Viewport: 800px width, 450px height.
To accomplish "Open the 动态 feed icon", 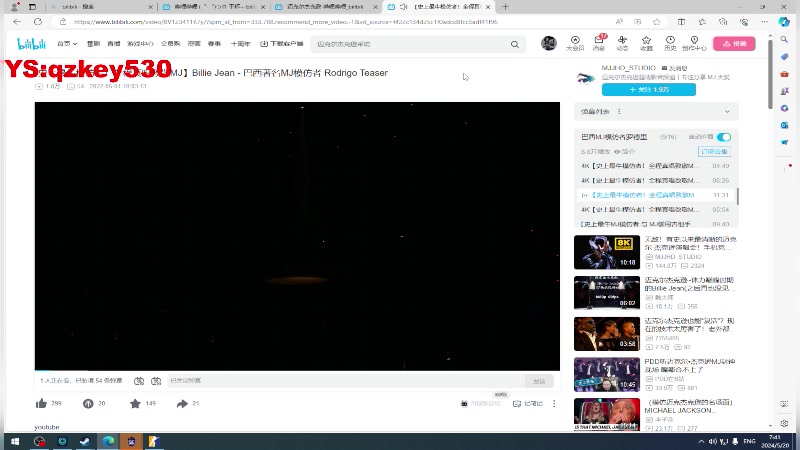I will 622,43.
